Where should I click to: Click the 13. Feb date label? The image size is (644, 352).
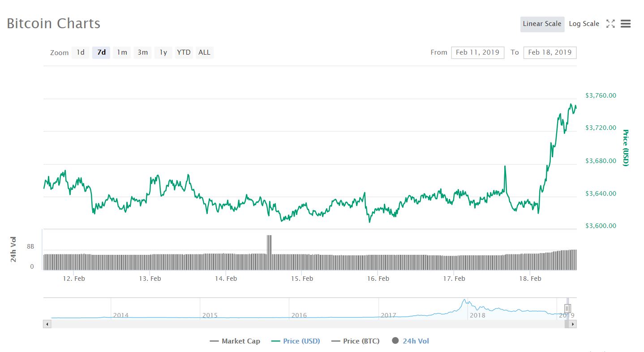150,279
